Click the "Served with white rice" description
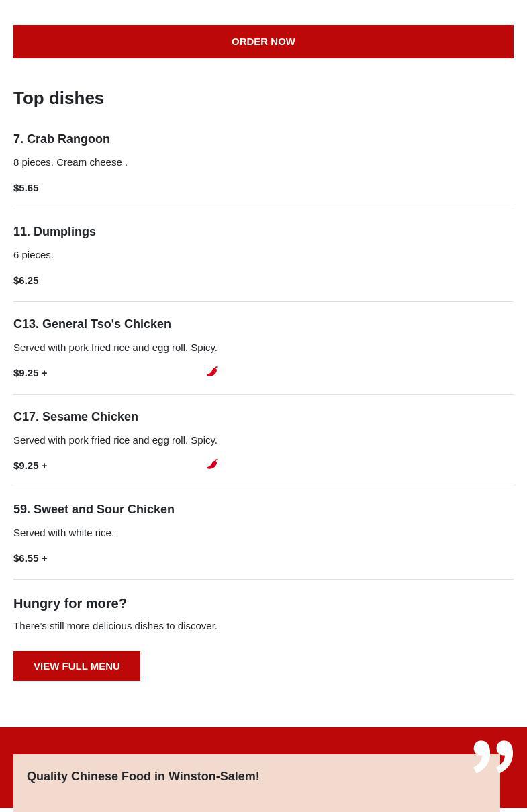Screen dimensions: 527x812 [x=64, y=533]
